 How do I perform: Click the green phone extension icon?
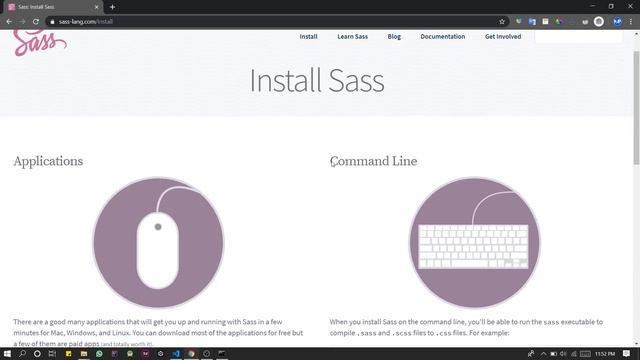(x=518, y=22)
